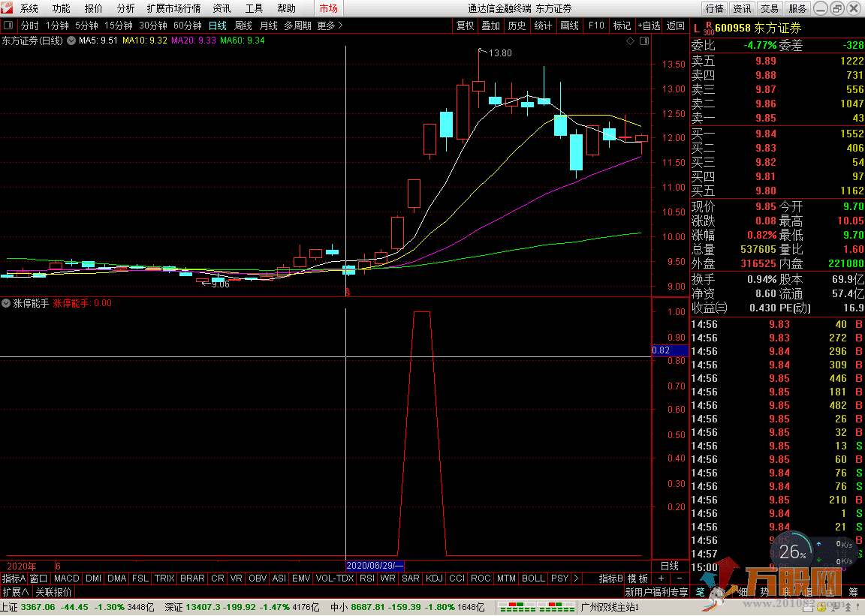Click the 交易 button at top right
Image resolution: width=865 pixels, height=616 pixels.
(x=770, y=8)
